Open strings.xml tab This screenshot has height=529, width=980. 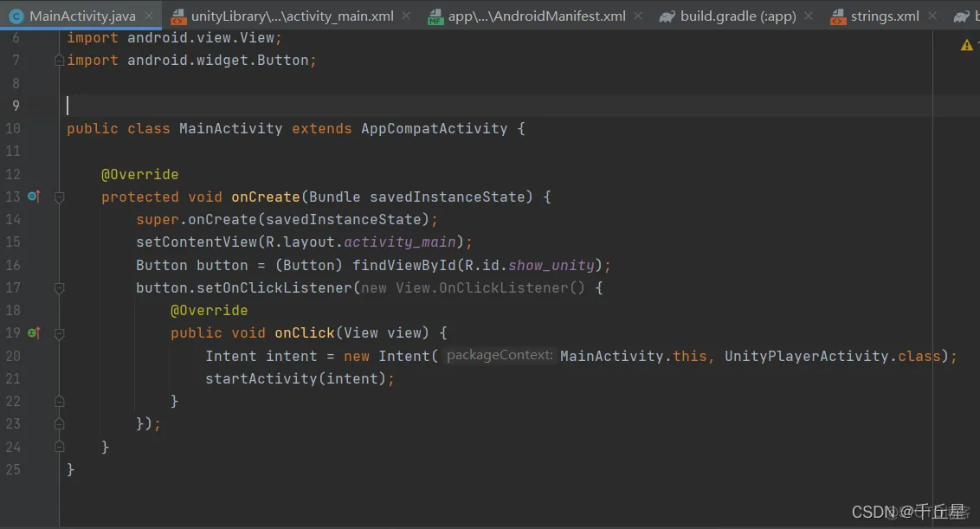coord(885,16)
